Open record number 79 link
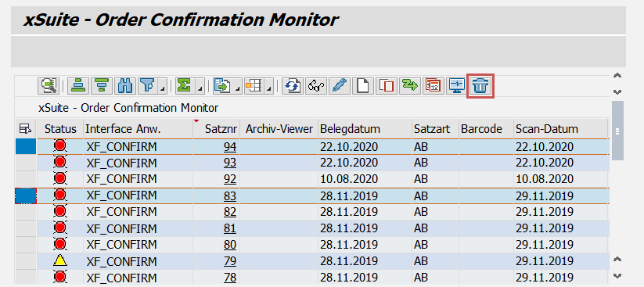This screenshot has width=644, height=287. (230, 261)
